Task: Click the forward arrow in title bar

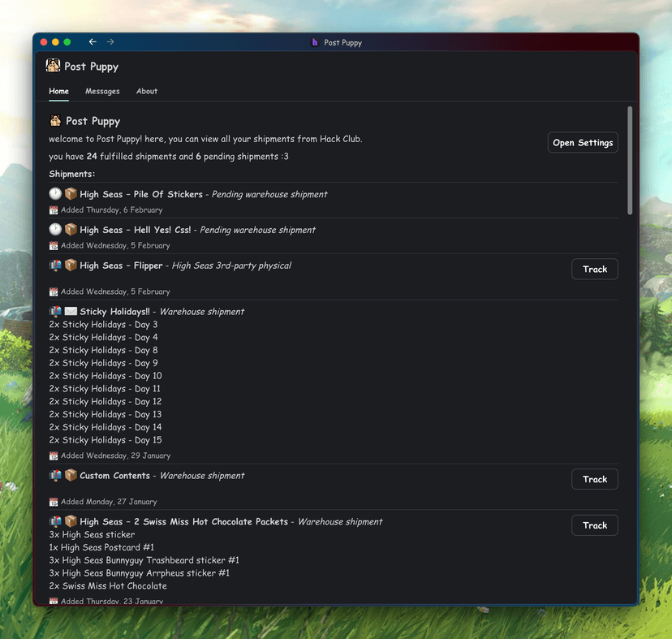Action: click(110, 42)
